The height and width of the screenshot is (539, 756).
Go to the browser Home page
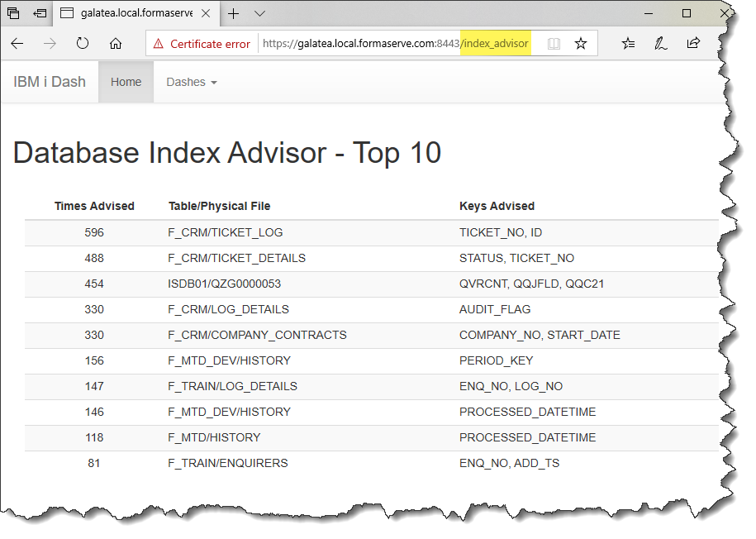(116, 44)
